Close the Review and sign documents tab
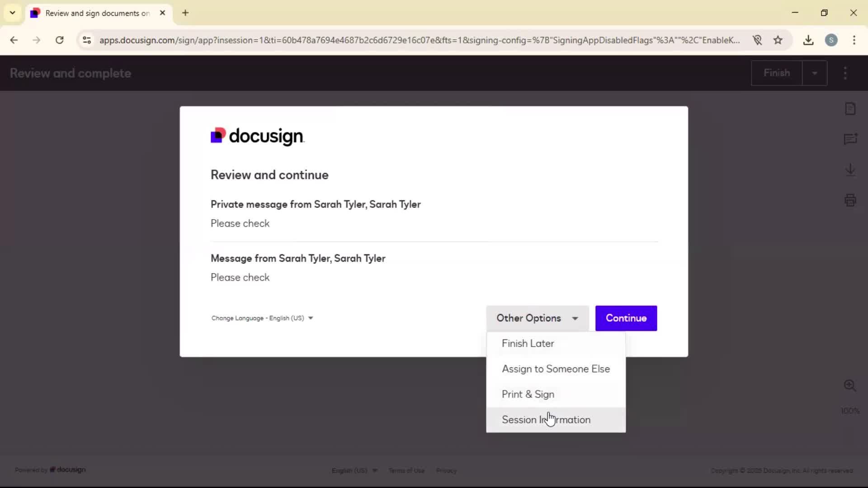The height and width of the screenshot is (488, 868). coord(162,13)
